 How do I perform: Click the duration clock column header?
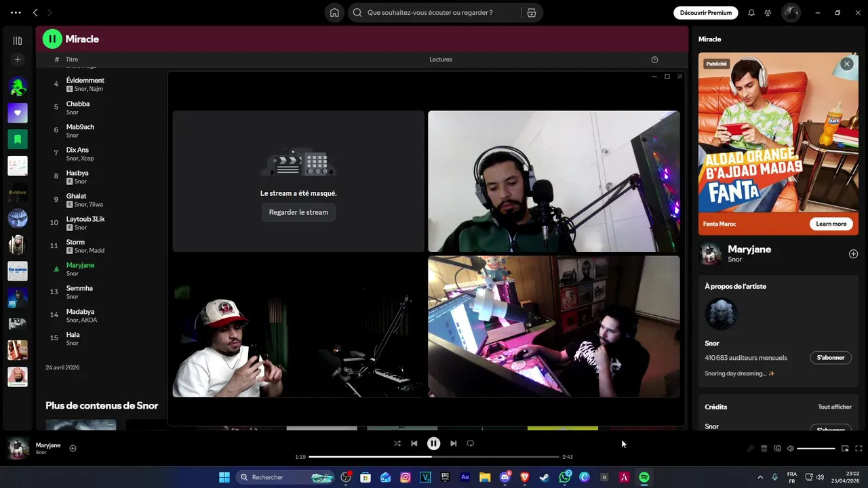pyautogui.click(x=654, y=60)
